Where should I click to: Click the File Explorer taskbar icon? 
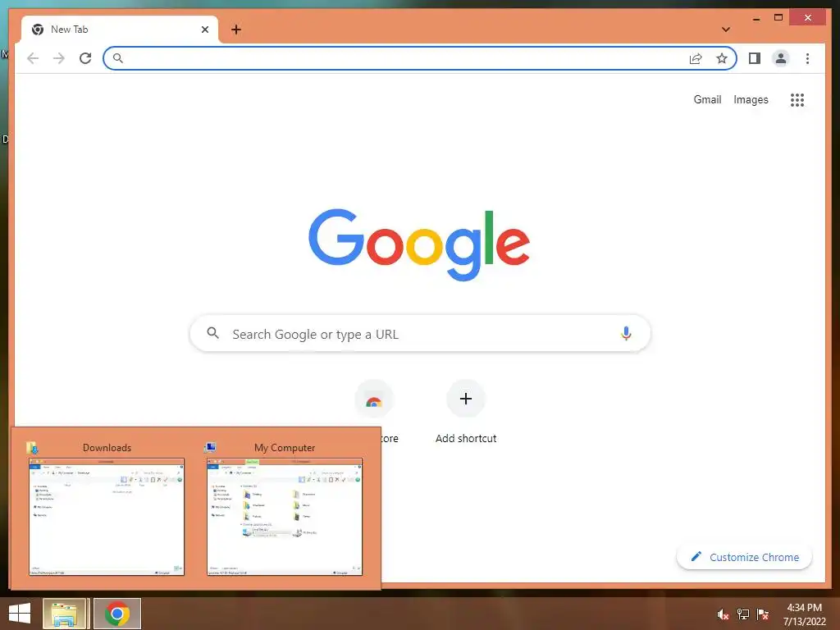tap(64, 614)
